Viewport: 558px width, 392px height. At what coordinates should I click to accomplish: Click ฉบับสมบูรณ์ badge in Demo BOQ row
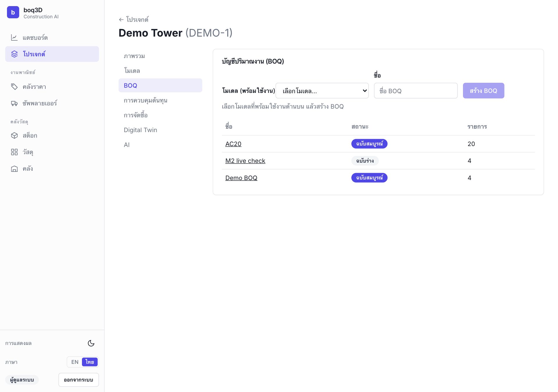pos(369,178)
